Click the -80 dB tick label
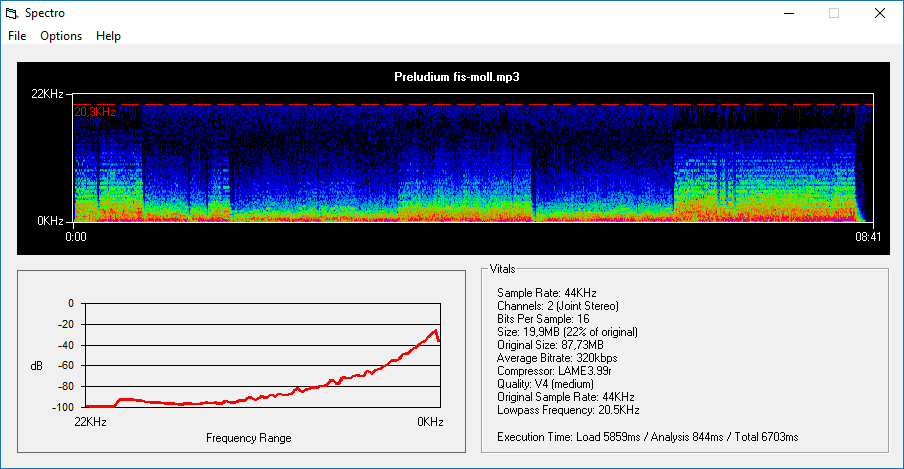The width and height of the screenshot is (904, 469). [x=65, y=387]
